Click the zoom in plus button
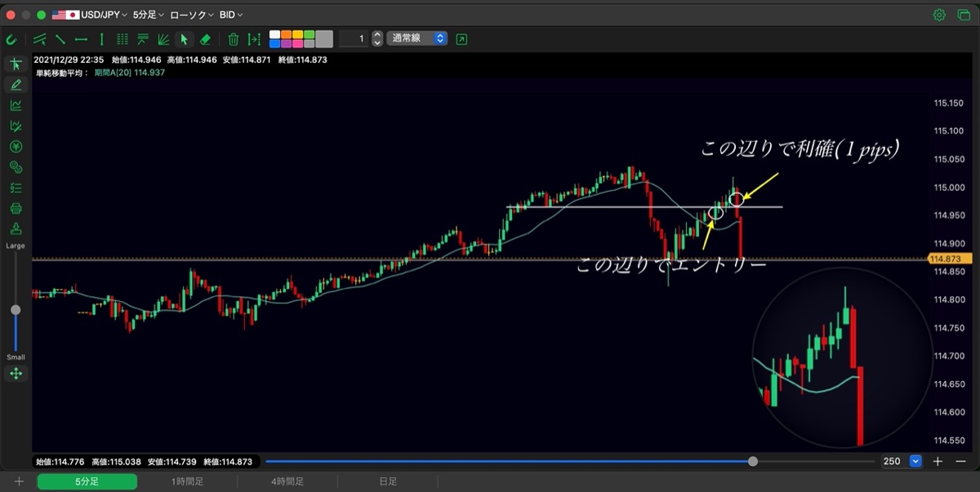Image resolution: width=980 pixels, height=492 pixels. pyautogui.click(x=938, y=461)
